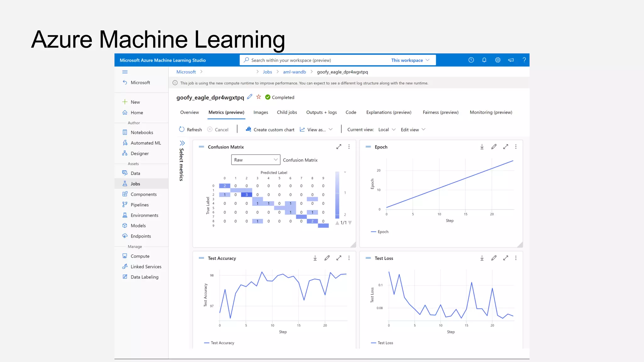This screenshot has width=644, height=362.
Task: Switch to the Overview tab
Action: tap(189, 112)
